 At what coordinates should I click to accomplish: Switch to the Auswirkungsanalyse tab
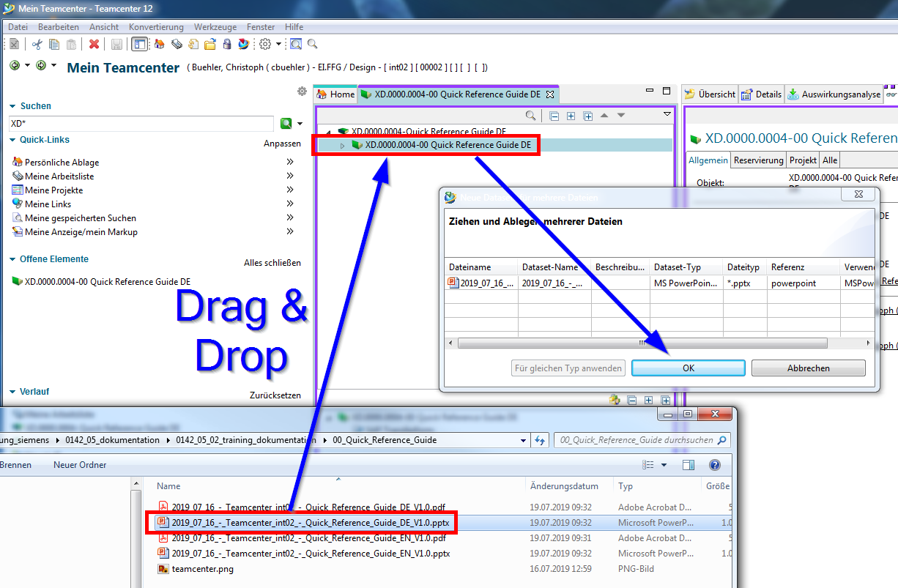tap(834, 94)
